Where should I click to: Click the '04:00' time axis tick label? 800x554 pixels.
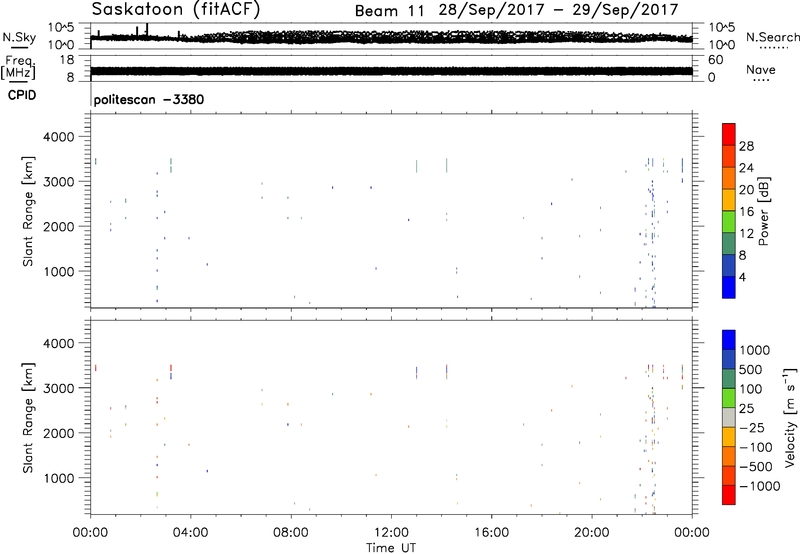[x=190, y=533]
